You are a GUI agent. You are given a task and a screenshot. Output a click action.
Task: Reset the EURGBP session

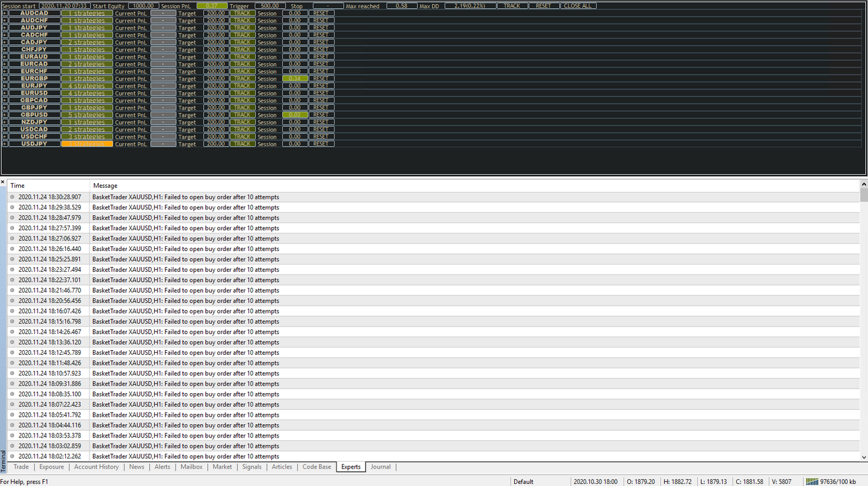click(x=322, y=79)
